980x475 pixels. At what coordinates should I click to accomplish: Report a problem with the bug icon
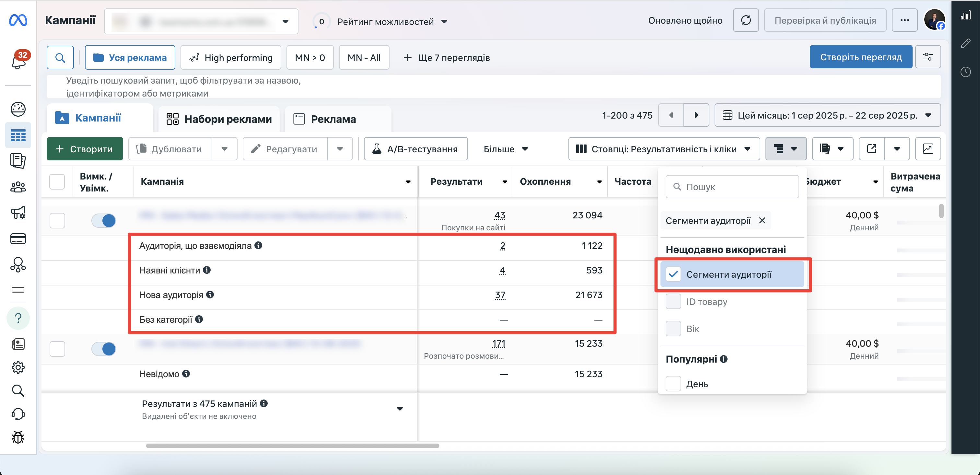18,437
